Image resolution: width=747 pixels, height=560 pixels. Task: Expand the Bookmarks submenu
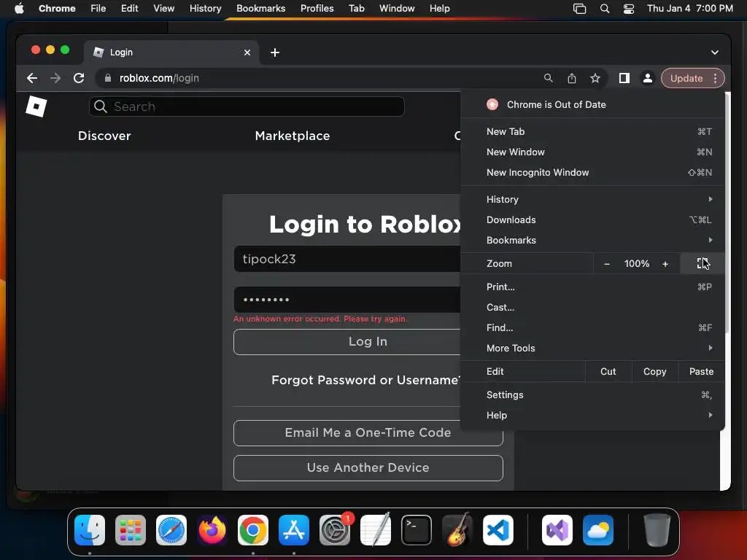(592, 241)
